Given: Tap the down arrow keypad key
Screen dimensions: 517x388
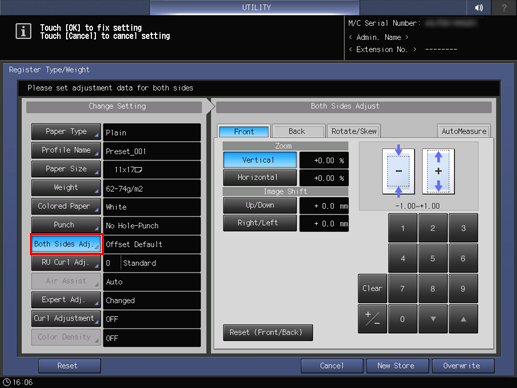Looking at the screenshot, I should coord(433,319).
